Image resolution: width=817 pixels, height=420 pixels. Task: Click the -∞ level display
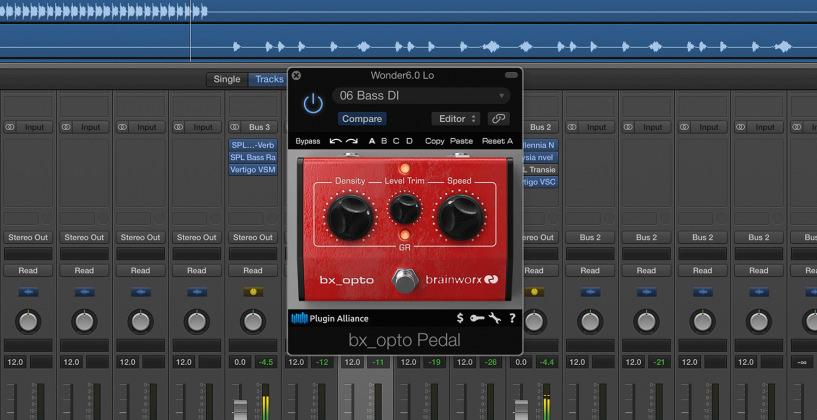tap(801, 362)
